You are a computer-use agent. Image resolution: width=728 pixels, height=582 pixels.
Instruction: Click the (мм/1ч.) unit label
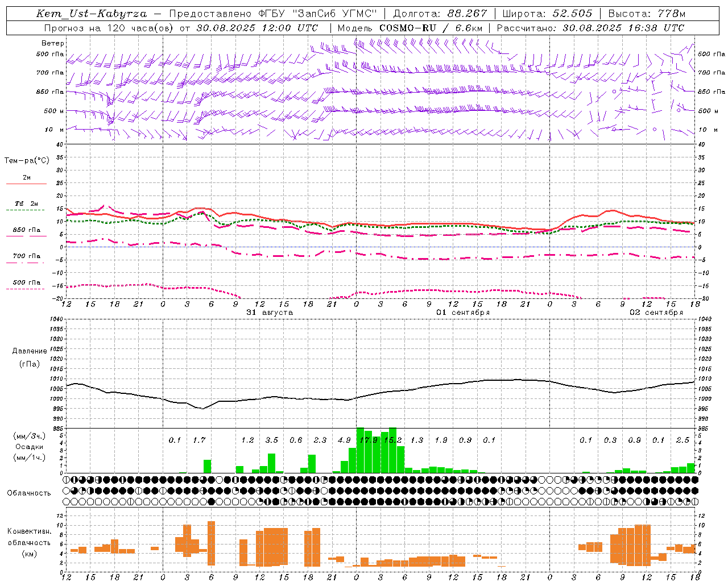coord(29,458)
